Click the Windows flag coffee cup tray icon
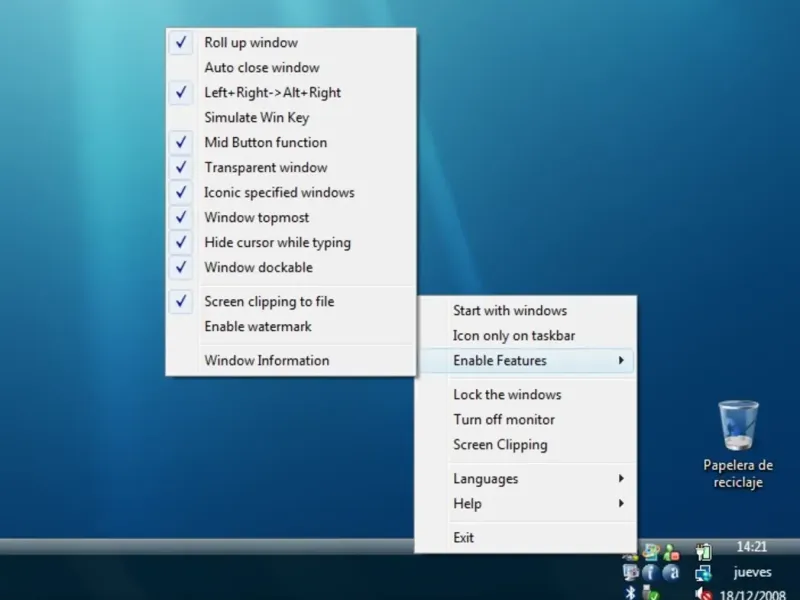Screen dimensions: 800x600 pyautogui.click(x=651, y=552)
